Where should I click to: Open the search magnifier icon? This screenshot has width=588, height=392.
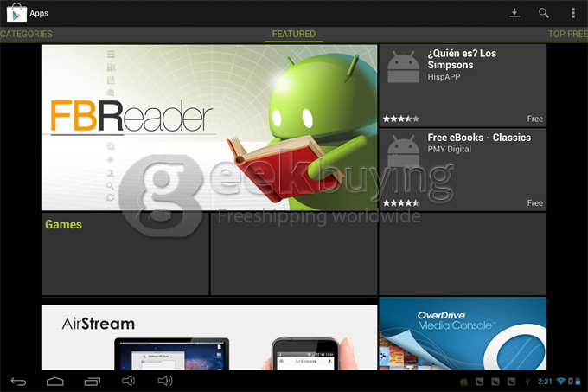point(543,13)
